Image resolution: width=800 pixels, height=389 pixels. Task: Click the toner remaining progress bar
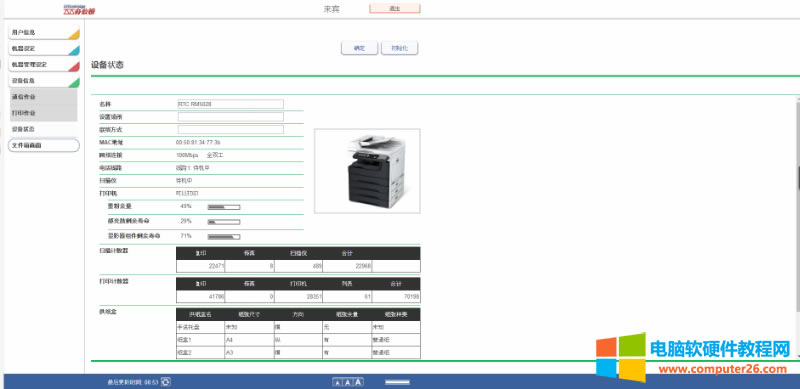pyautogui.click(x=223, y=207)
